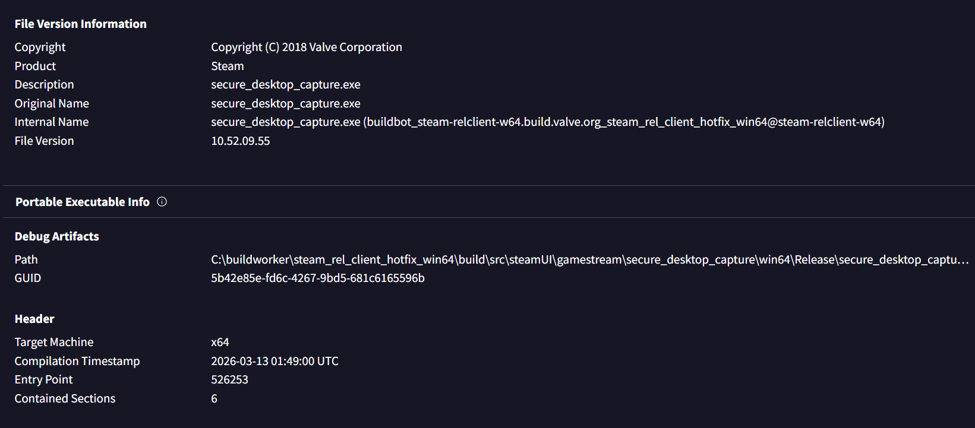Click the Original Name label
The height and width of the screenshot is (428, 975).
[x=52, y=103]
